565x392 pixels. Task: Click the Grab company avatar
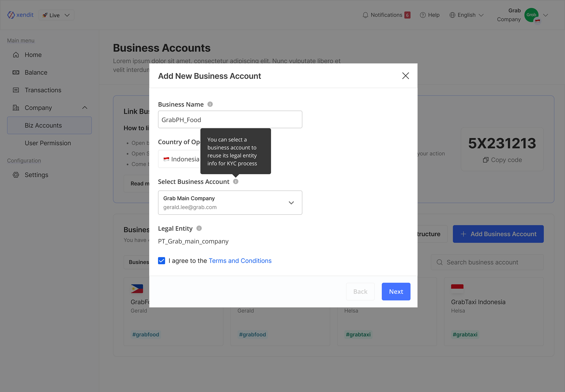531,15
